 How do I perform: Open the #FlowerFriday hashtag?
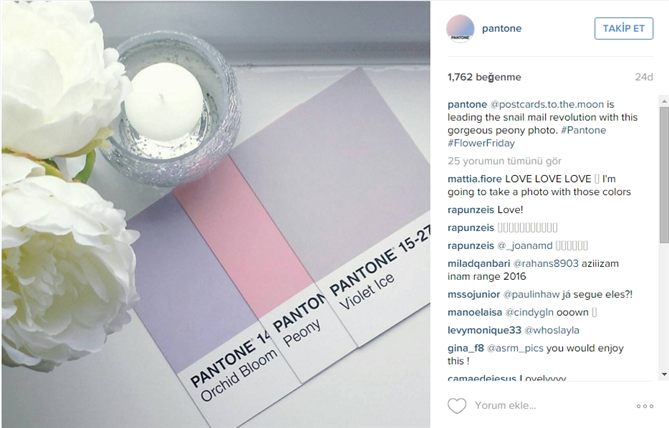tap(481, 143)
